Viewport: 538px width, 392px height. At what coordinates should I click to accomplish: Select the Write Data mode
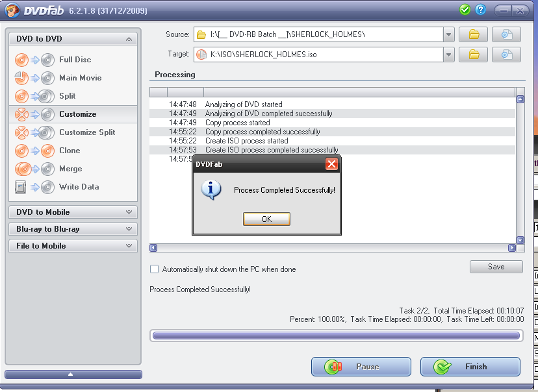(73, 187)
